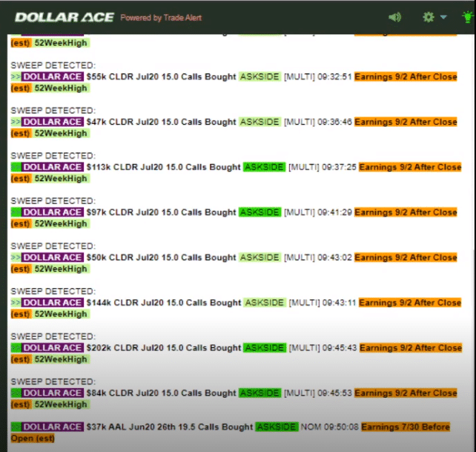Click the arrows icon on the $50k CLDR alert

pyautogui.click(x=16, y=258)
